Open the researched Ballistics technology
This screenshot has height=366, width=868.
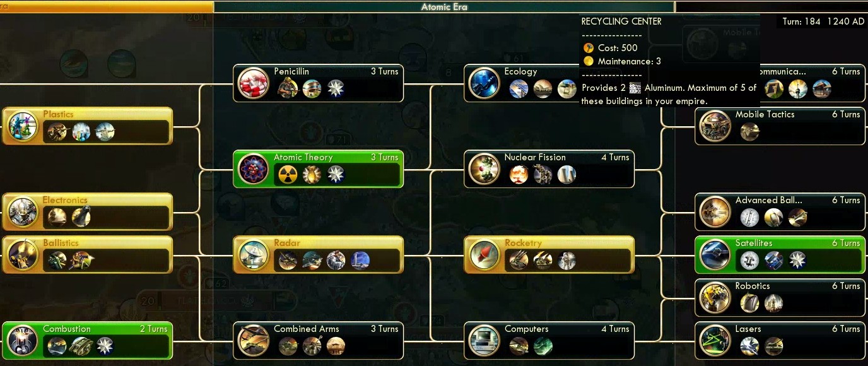tap(87, 255)
